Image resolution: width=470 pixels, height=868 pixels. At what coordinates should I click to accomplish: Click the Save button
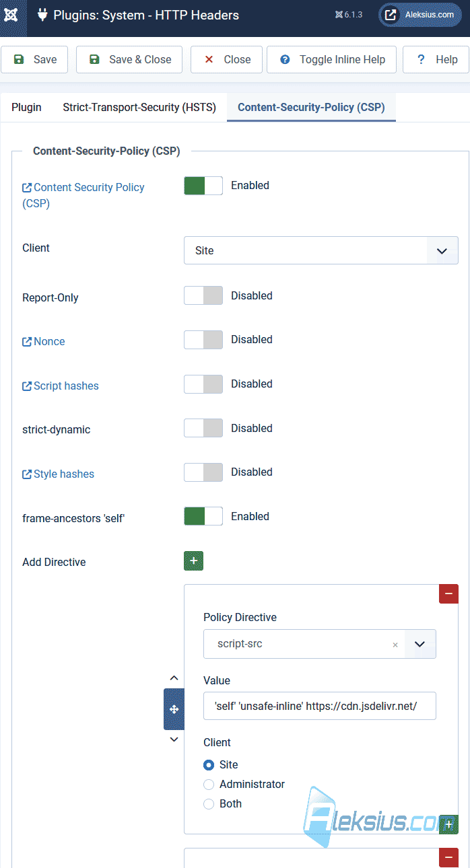pyautogui.click(x=34, y=59)
